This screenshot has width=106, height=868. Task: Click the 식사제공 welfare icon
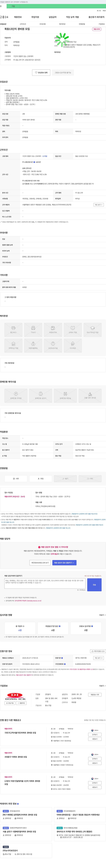(73, 346)
